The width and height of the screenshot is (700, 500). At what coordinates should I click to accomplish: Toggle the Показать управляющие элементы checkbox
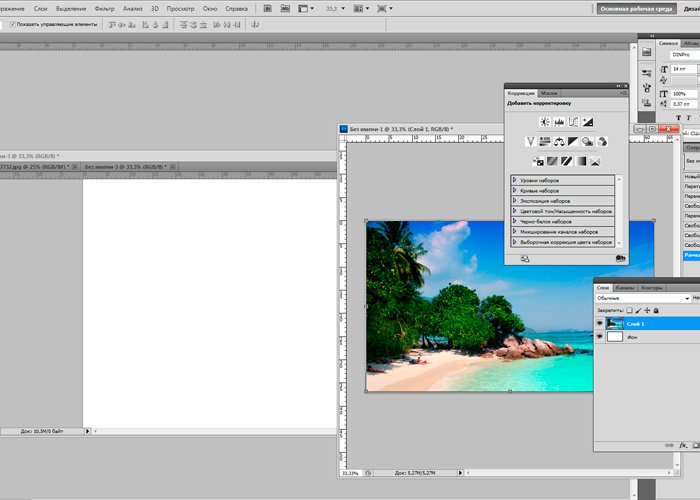coord(12,24)
